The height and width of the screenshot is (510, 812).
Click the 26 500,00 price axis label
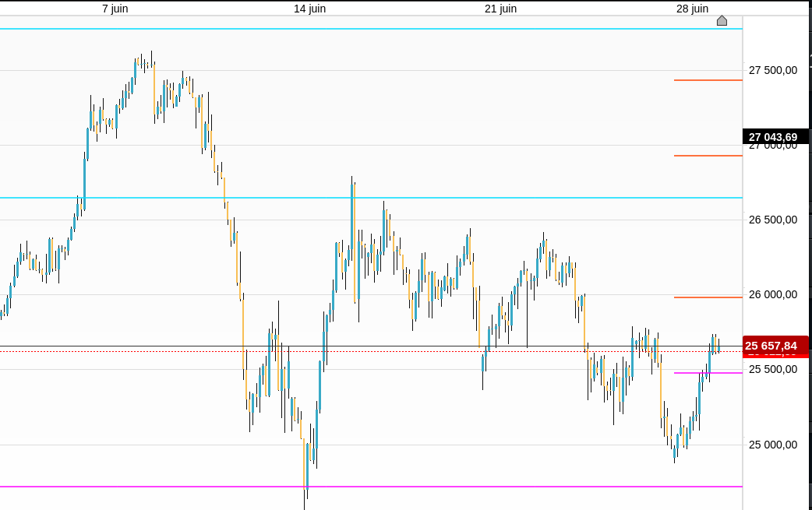tap(773, 220)
